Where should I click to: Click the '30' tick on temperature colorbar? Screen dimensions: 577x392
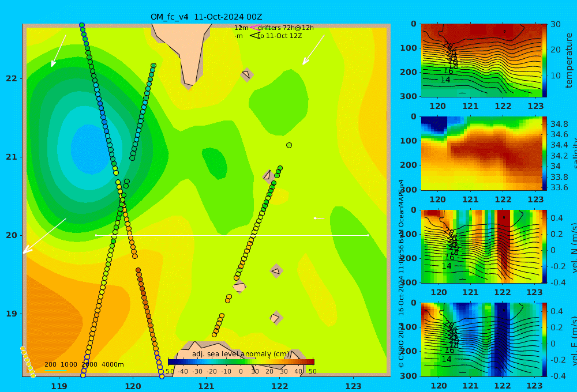(555, 24)
